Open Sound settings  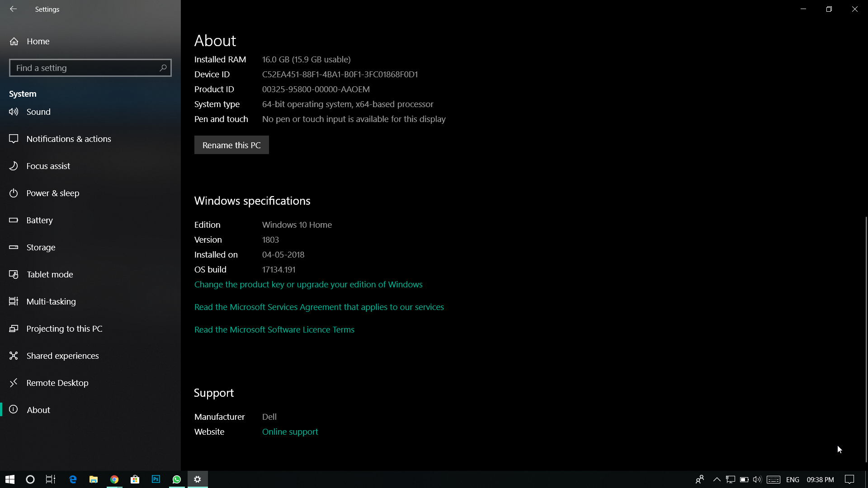(38, 112)
